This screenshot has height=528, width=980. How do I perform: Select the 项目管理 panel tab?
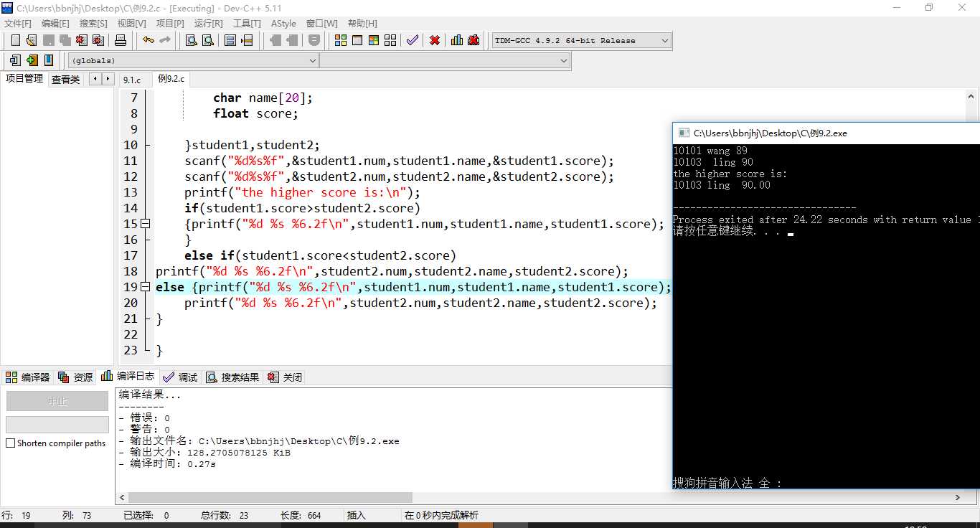coord(24,79)
